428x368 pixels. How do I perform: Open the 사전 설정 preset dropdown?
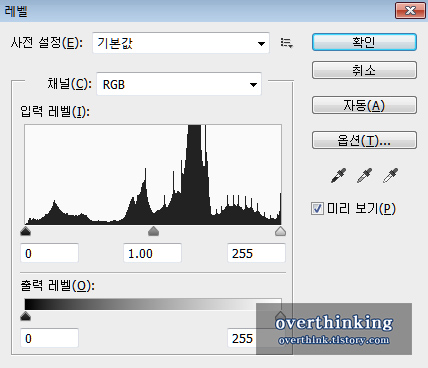pyautogui.click(x=181, y=43)
